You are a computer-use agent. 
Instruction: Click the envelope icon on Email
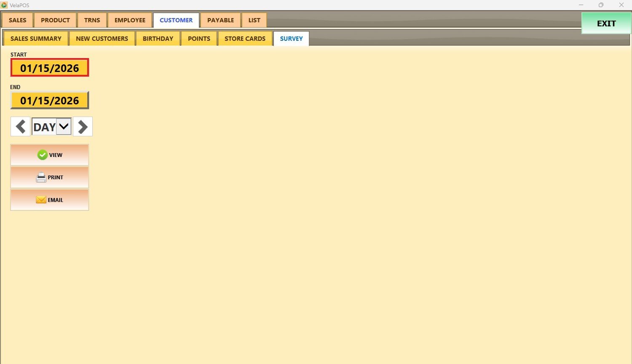click(41, 200)
